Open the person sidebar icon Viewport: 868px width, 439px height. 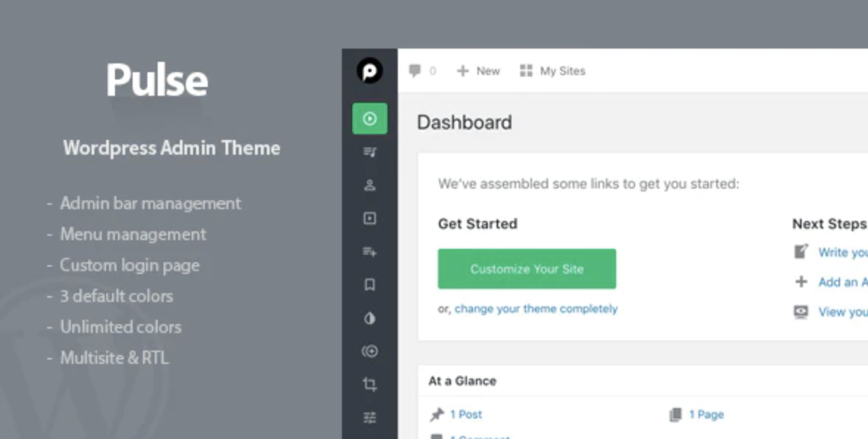point(370,186)
